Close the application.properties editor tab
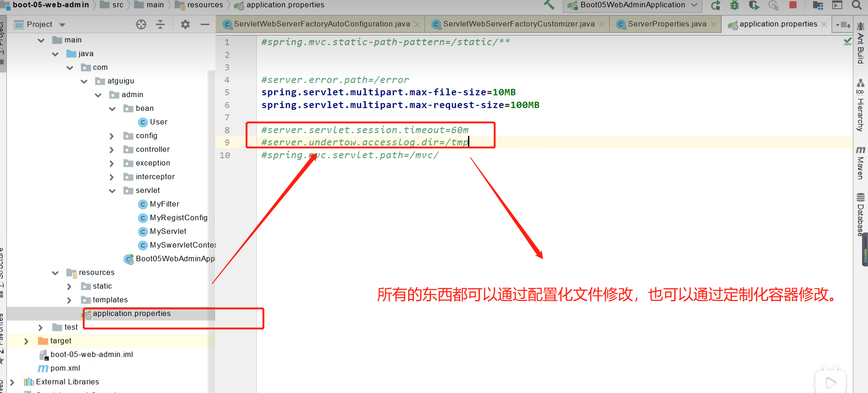The height and width of the screenshot is (393, 868). [824, 25]
